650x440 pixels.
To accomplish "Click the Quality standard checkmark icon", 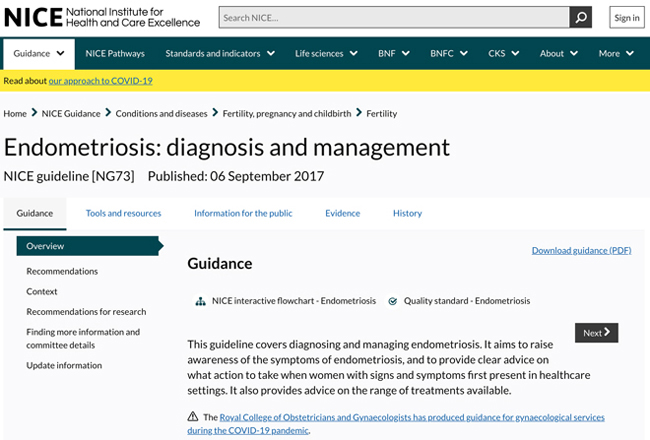I will point(392,301).
